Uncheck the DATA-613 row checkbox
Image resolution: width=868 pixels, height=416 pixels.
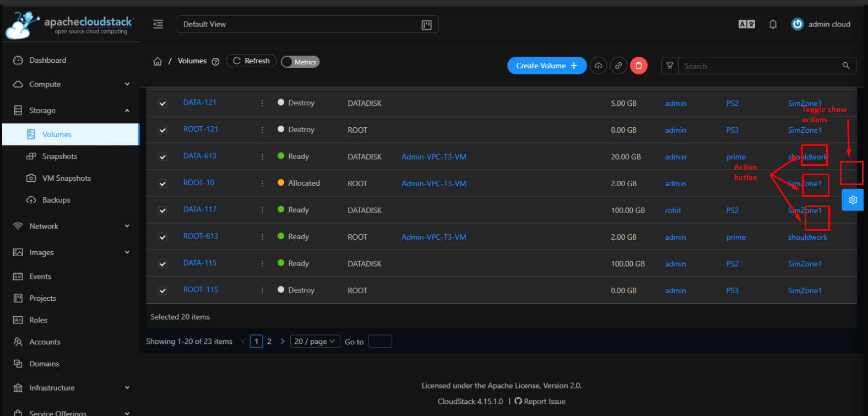[x=162, y=157]
